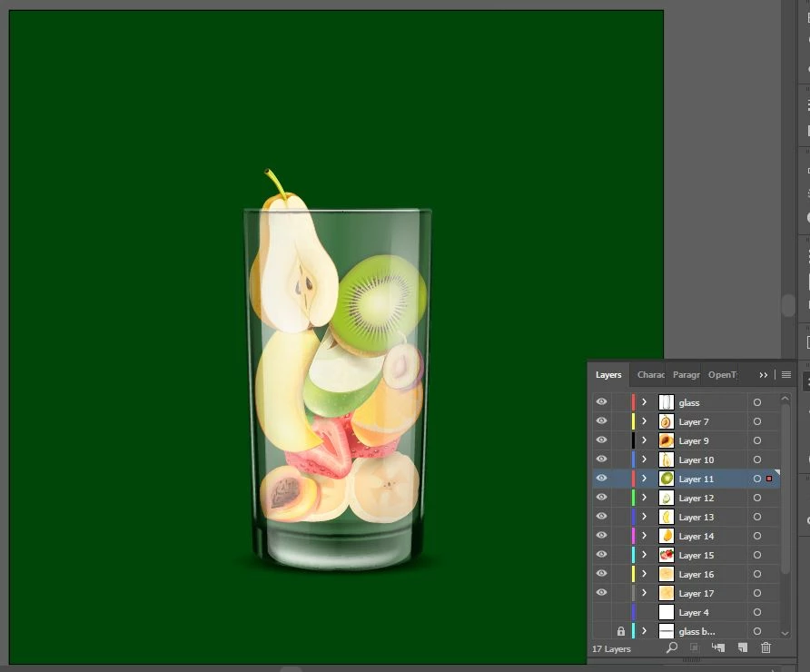Hide the glass layer with its eye icon
This screenshot has height=672, width=810.
point(601,402)
